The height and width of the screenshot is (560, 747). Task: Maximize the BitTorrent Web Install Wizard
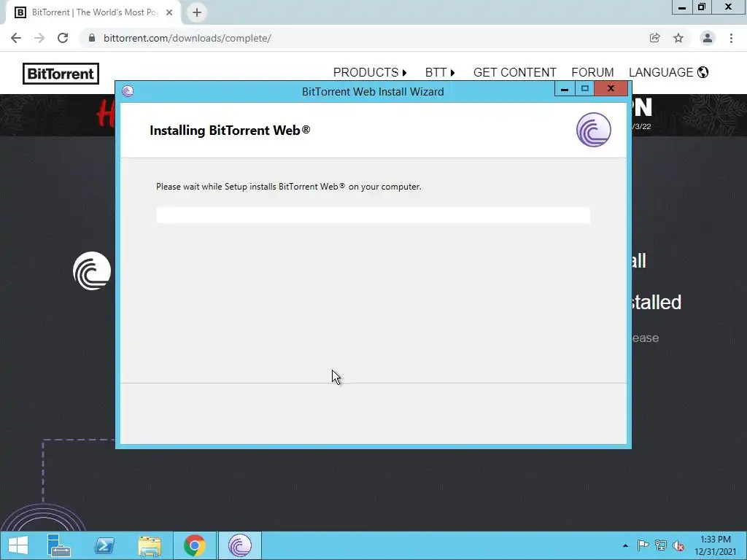[584, 88]
